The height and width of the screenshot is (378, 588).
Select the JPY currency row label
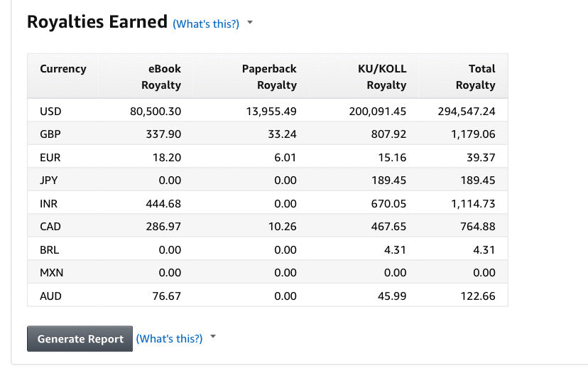[49, 180]
